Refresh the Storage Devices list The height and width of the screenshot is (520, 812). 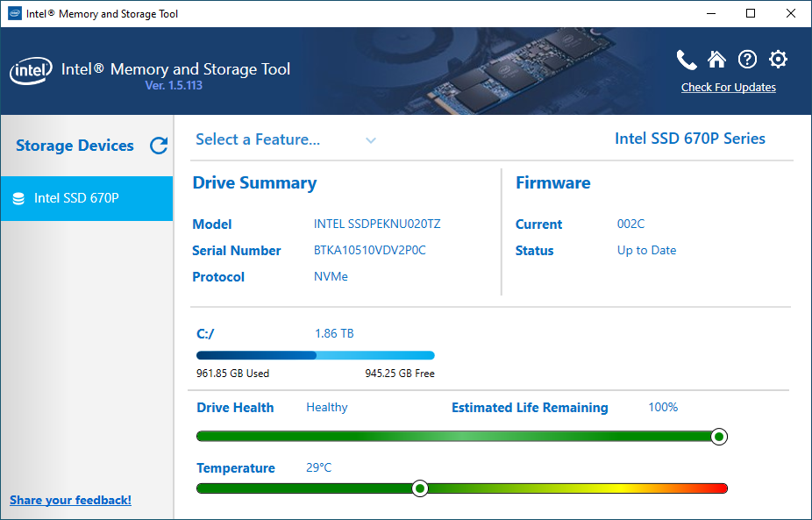tap(159, 146)
